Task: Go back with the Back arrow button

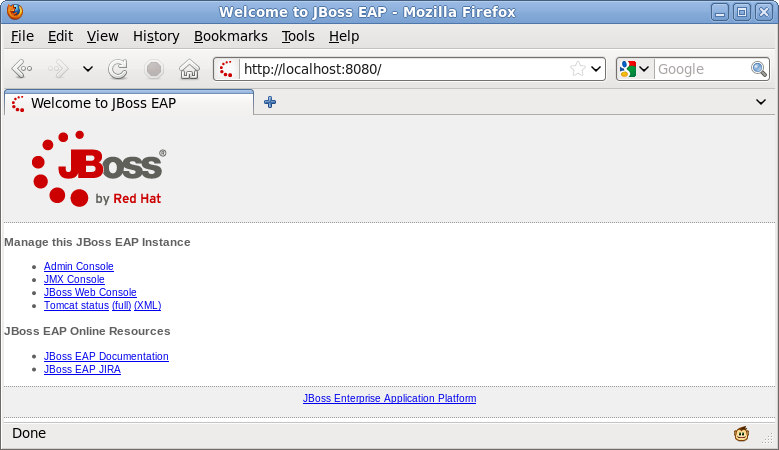Action: tap(22, 69)
